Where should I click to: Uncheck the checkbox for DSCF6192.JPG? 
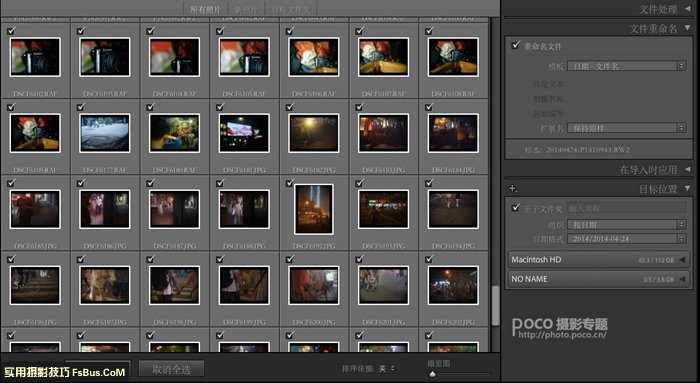[x=290, y=183]
